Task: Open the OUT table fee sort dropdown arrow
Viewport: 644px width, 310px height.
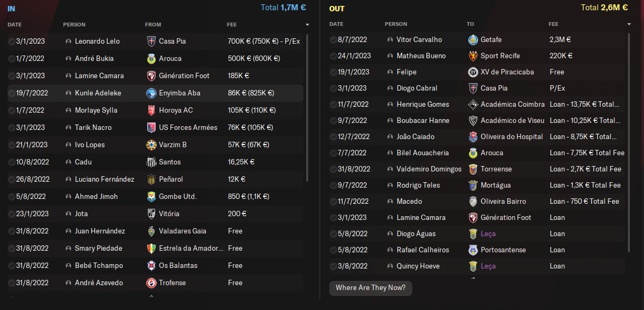Action: 629,24
